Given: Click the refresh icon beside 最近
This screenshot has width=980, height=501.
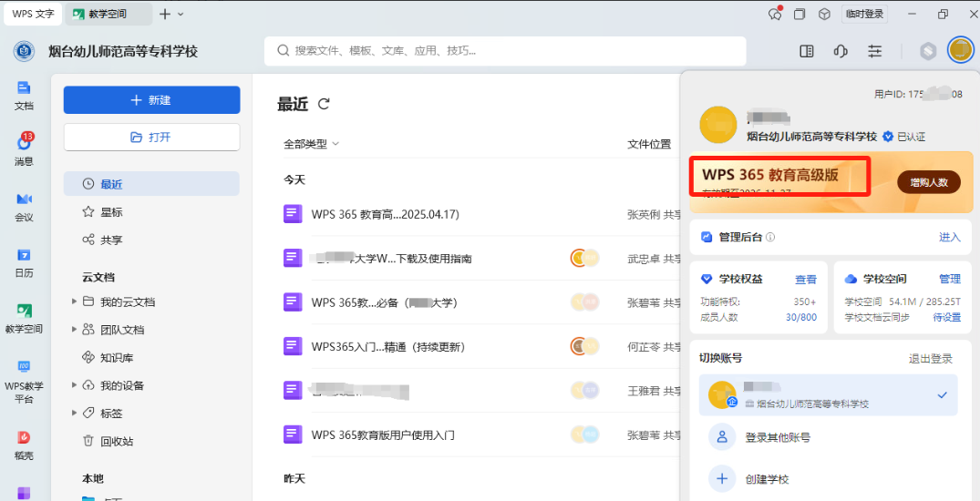Looking at the screenshot, I should coord(324,105).
